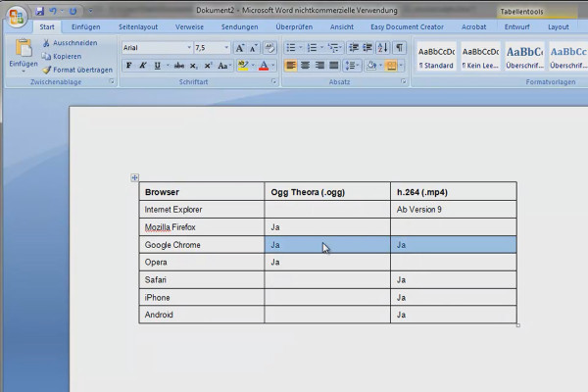
Task: Click the Format übertragen paintbrush icon
Action: click(x=47, y=70)
